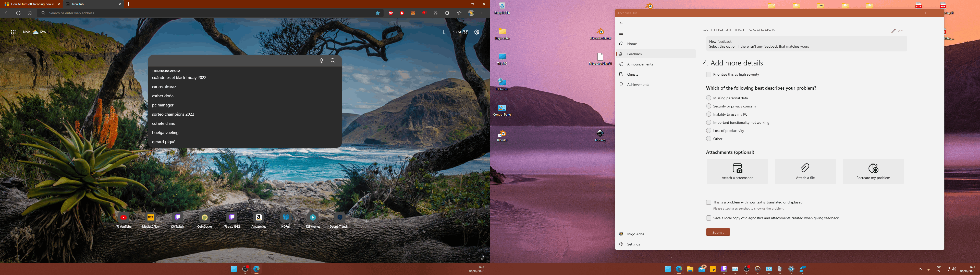
Task: Select Loss of productivity radio option
Action: (709, 131)
